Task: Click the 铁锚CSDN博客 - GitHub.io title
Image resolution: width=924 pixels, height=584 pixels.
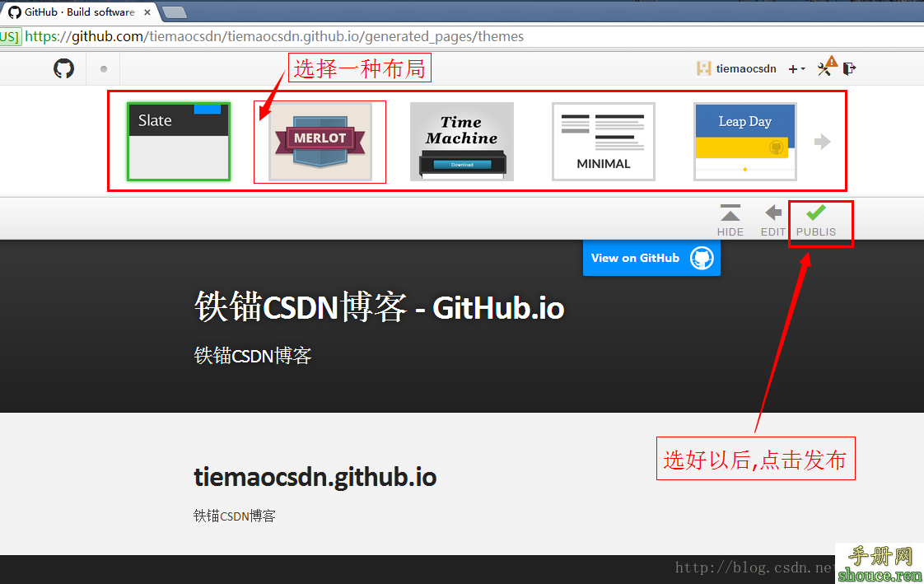Action: [380, 307]
